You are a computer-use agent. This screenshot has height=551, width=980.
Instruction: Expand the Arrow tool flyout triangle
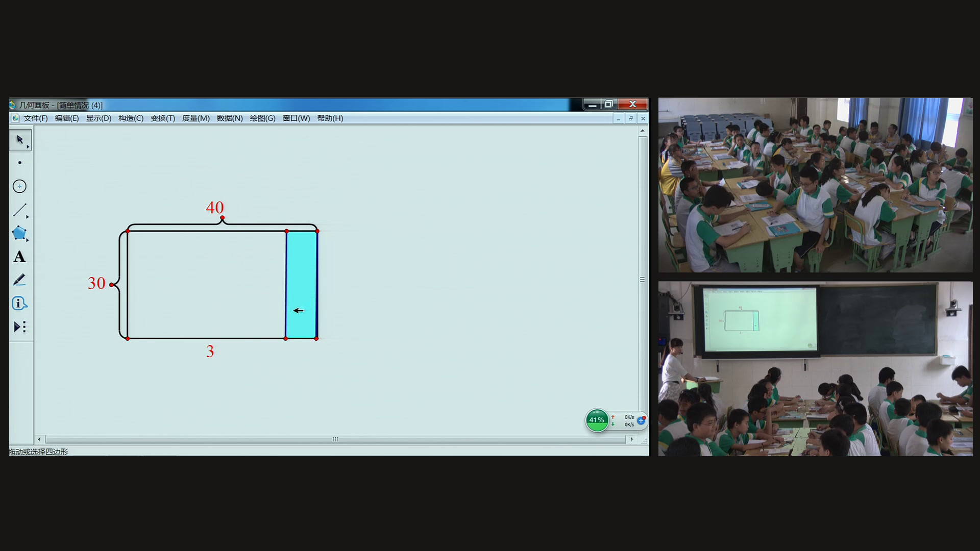click(x=28, y=147)
